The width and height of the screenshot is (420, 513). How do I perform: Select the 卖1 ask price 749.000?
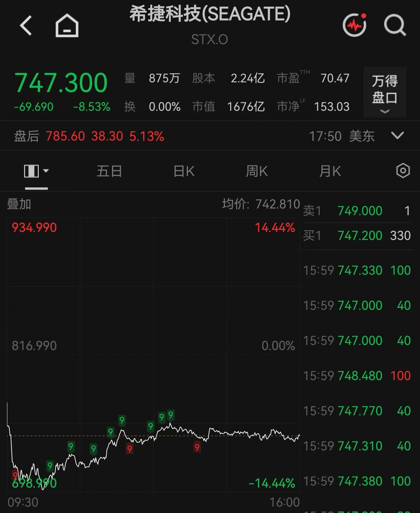pyautogui.click(x=360, y=211)
